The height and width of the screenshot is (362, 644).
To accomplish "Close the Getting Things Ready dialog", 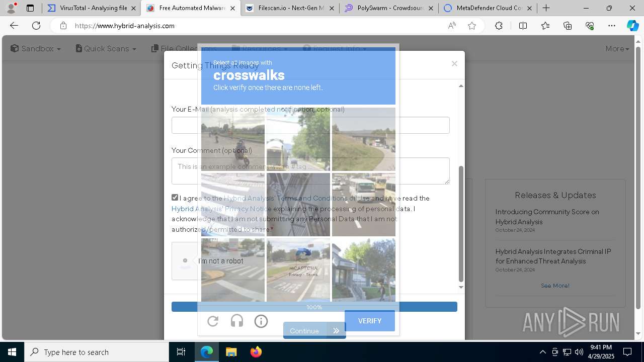I will [454, 63].
